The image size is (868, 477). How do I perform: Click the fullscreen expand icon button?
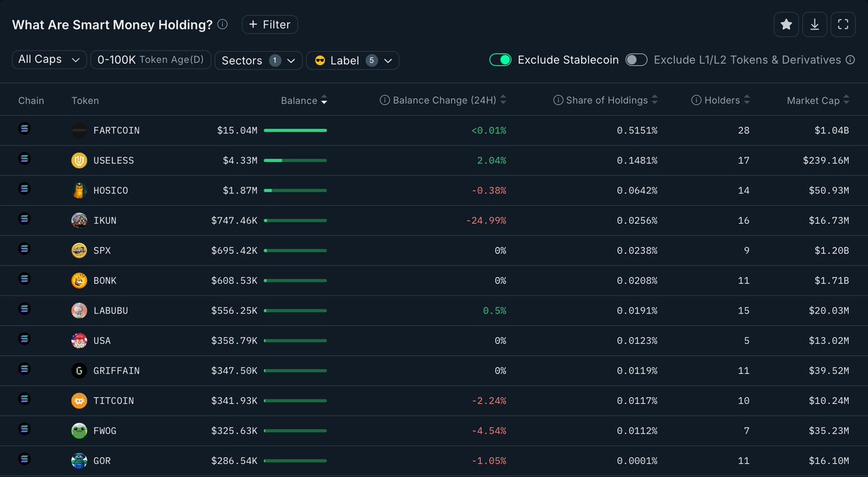tap(843, 25)
